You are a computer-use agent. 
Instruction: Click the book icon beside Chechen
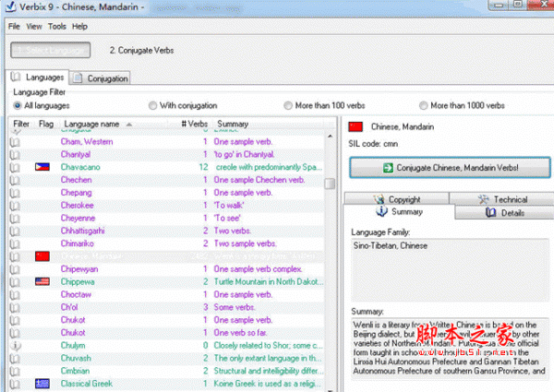pyautogui.click(x=15, y=180)
